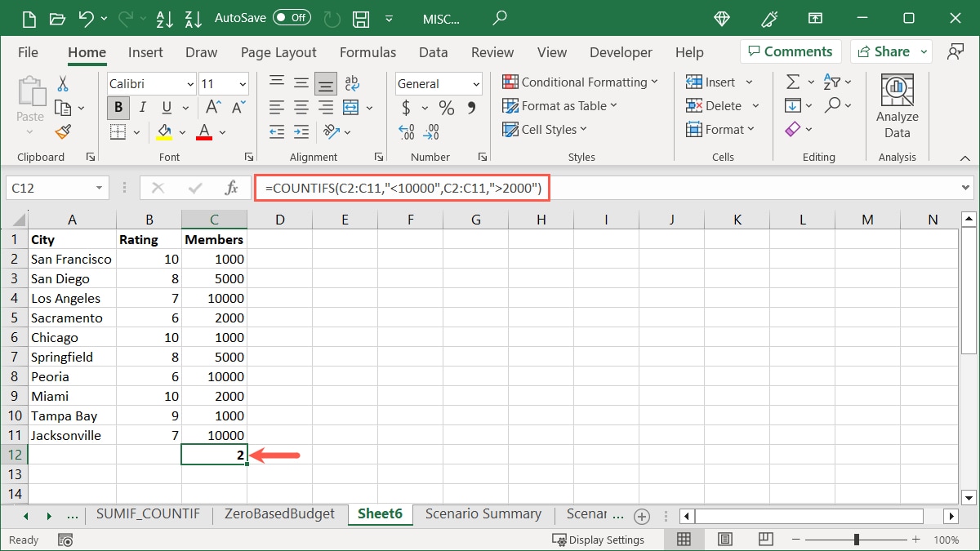Open the Sheet6 worksheet tab
The height and width of the screenshot is (551, 980).
pyautogui.click(x=380, y=514)
